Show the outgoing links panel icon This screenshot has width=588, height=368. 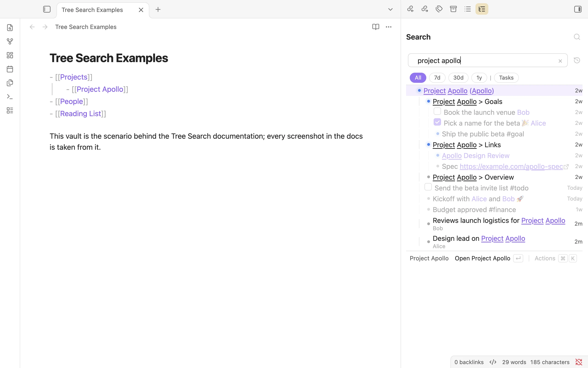pyautogui.click(x=425, y=9)
